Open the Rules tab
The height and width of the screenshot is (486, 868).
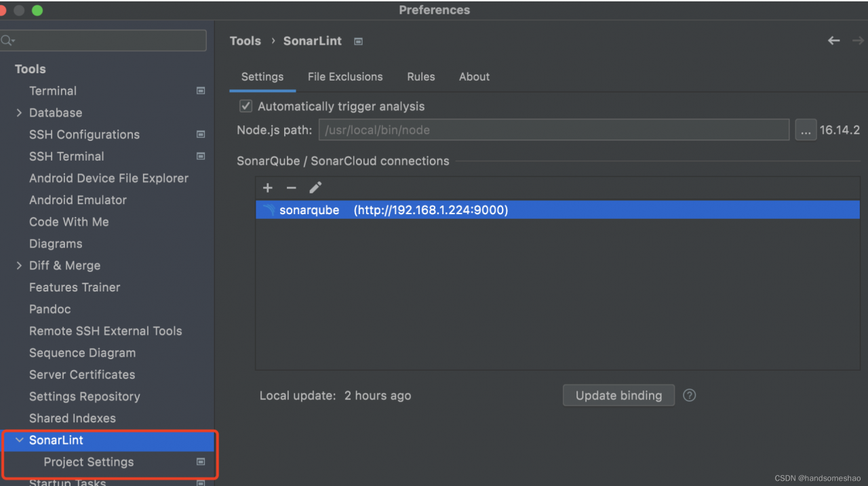(x=421, y=77)
